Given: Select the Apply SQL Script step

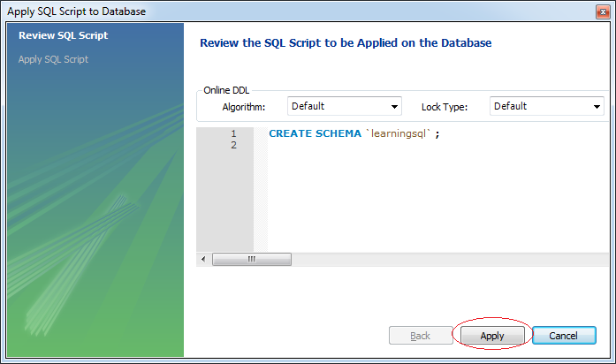Looking at the screenshot, I should pos(53,59).
